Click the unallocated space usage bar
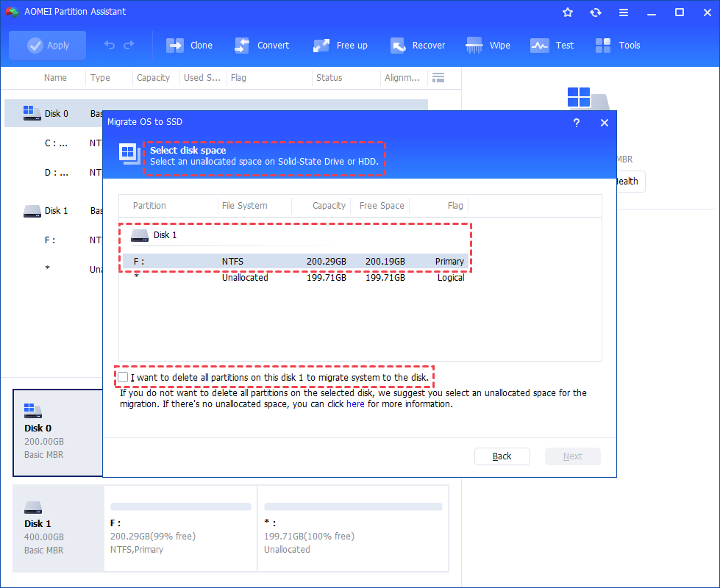The width and height of the screenshot is (720, 588). 353,506
